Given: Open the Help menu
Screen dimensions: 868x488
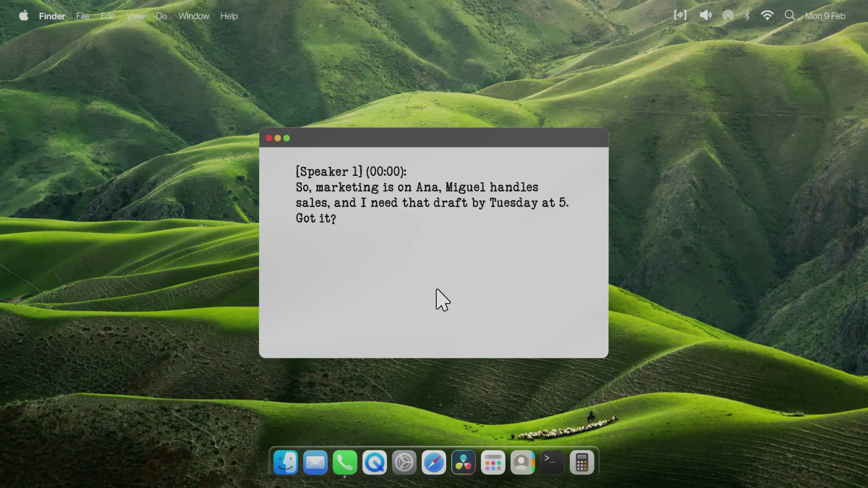Looking at the screenshot, I should point(229,16).
